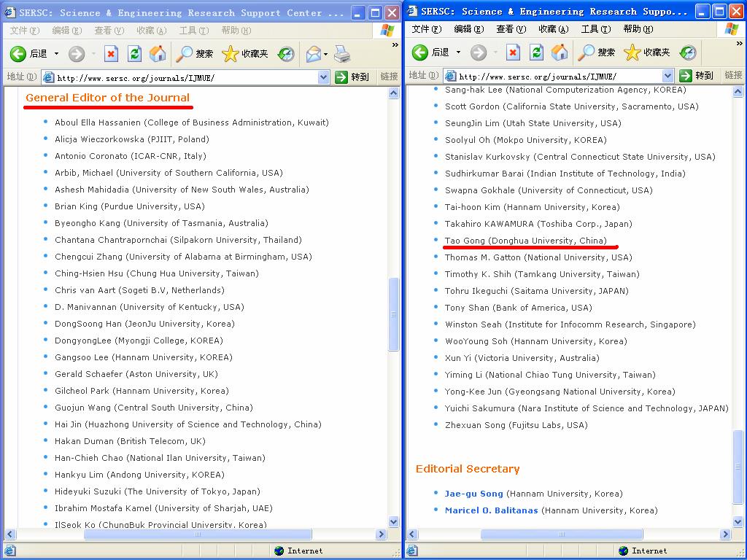Viewport: 747px width, 560px height.
Task: Click the Forward arrow in left window
Action: click(x=76, y=54)
